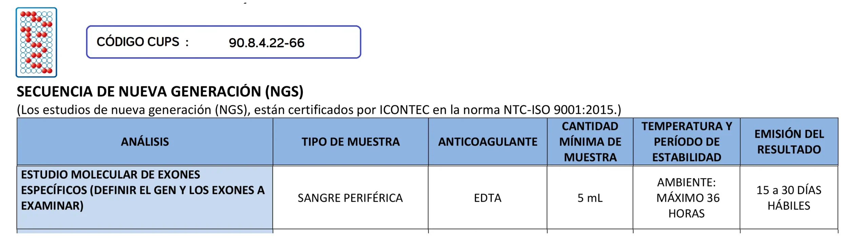
Task: Select the ANÁLISIS column header
Action: click(x=145, y=142)
